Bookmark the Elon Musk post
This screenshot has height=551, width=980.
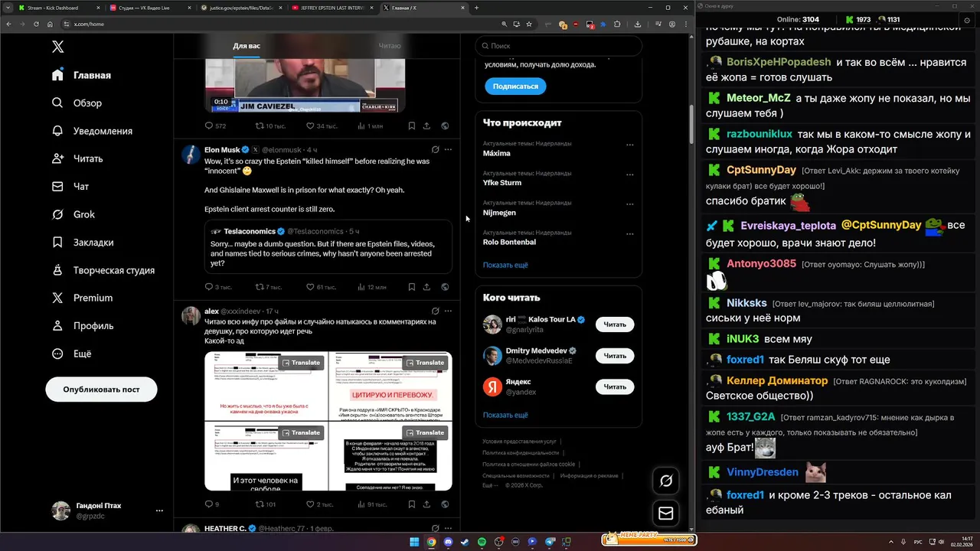[411, 287]
